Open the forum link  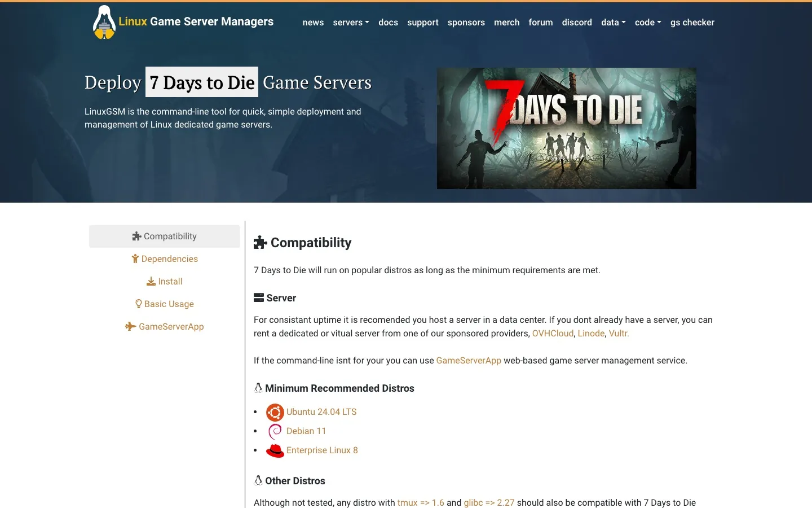(541, 23)
